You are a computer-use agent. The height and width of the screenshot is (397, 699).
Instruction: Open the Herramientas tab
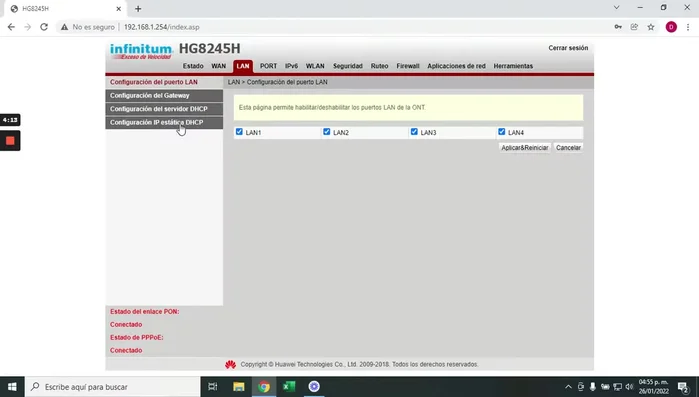(x=513, y=66)
